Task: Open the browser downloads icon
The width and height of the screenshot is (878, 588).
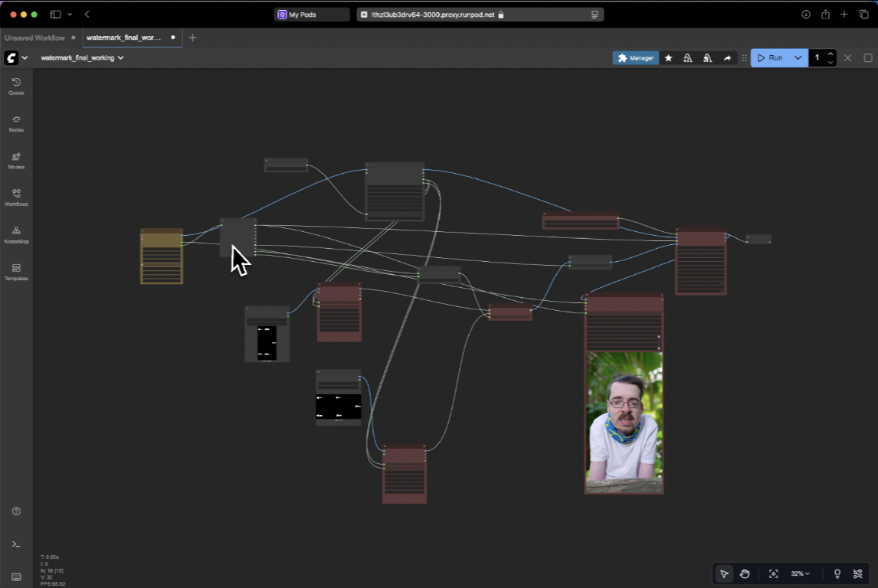Action: click(x=806, y=15)
